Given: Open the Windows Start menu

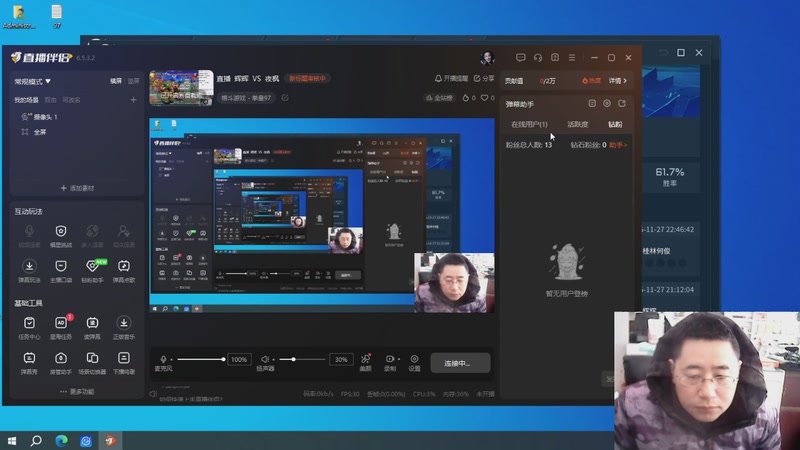Looking at the screenshot, I should (x=12, y=440).
